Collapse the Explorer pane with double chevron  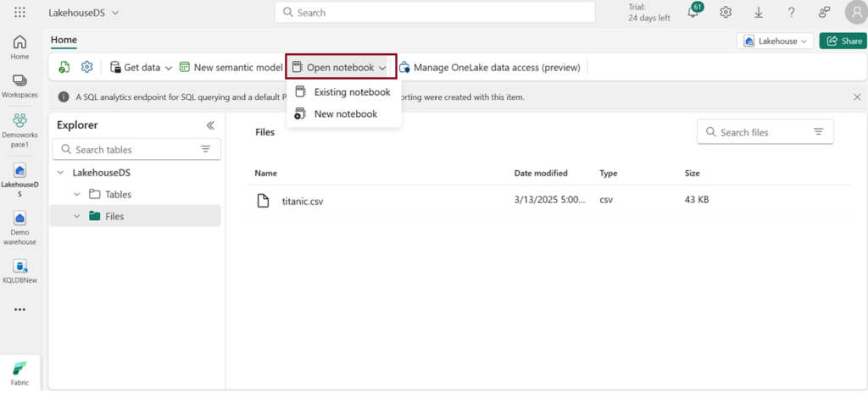click(210, 125)
